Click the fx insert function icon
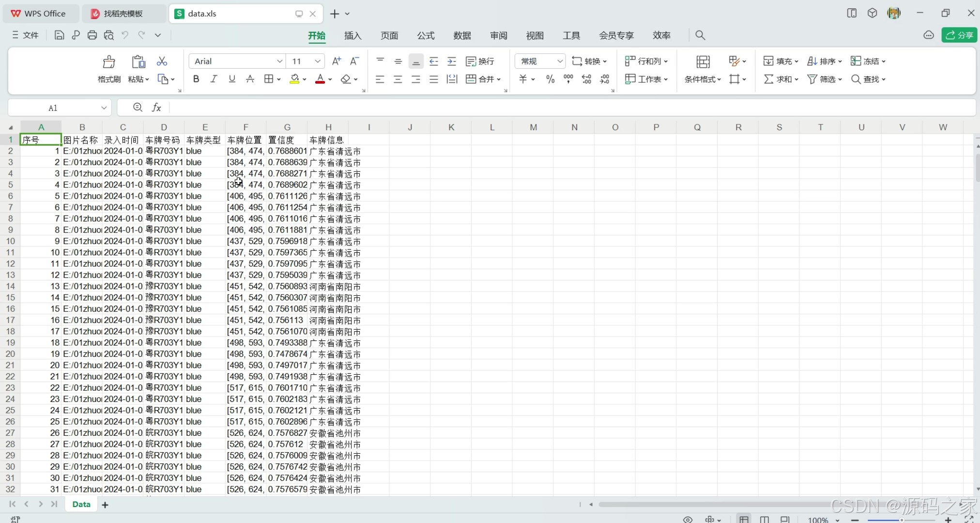980x523 pixels. tap(156, 108)
